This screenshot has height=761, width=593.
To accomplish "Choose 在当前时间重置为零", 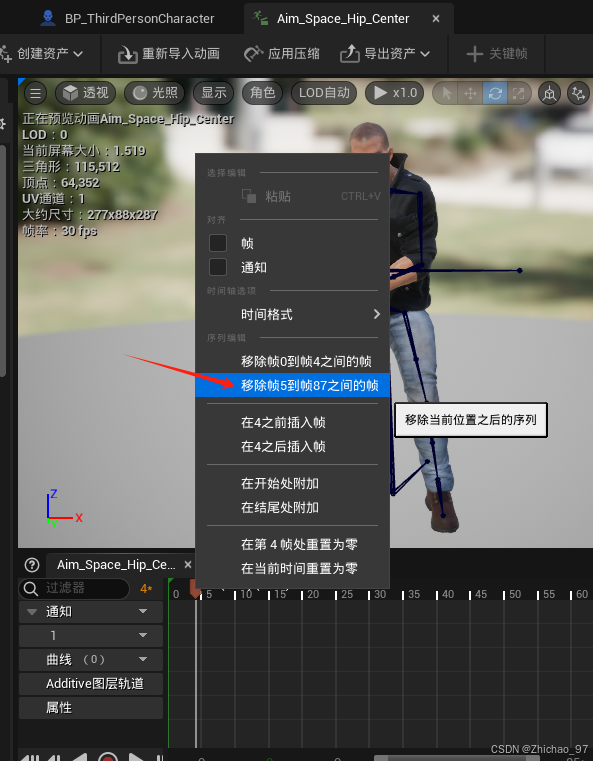I will click(x=293, y=568).
